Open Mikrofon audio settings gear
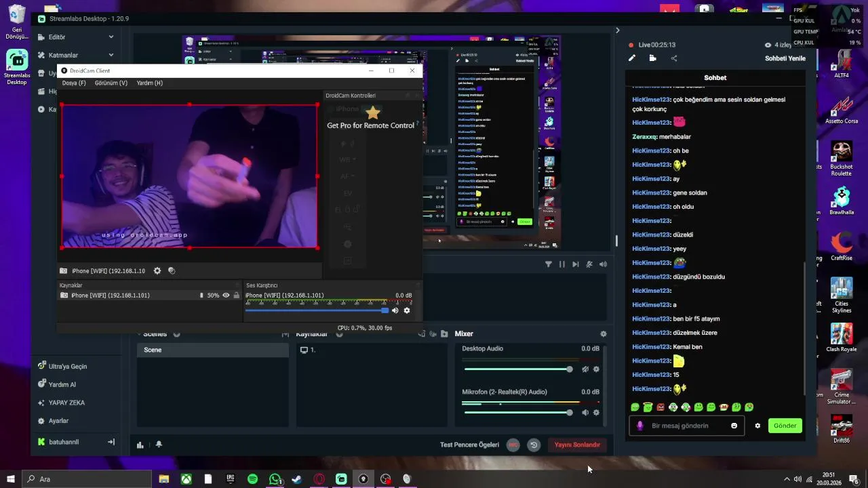The image size is (868, 488). (x=596, y=413)
